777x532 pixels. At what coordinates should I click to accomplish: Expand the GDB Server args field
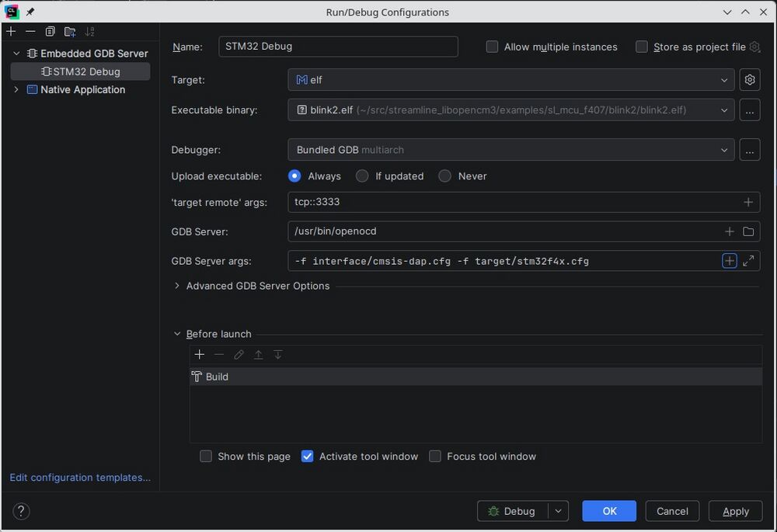click(x=748, y=261)
